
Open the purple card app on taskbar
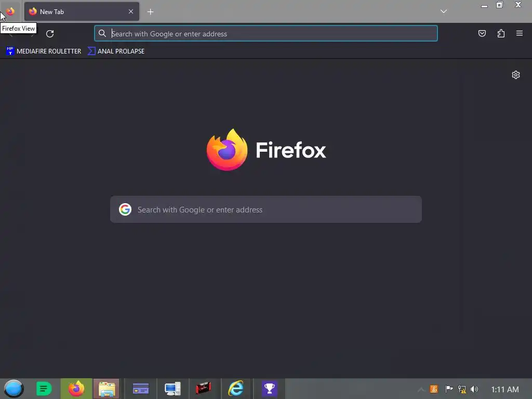tap(141, 389)
